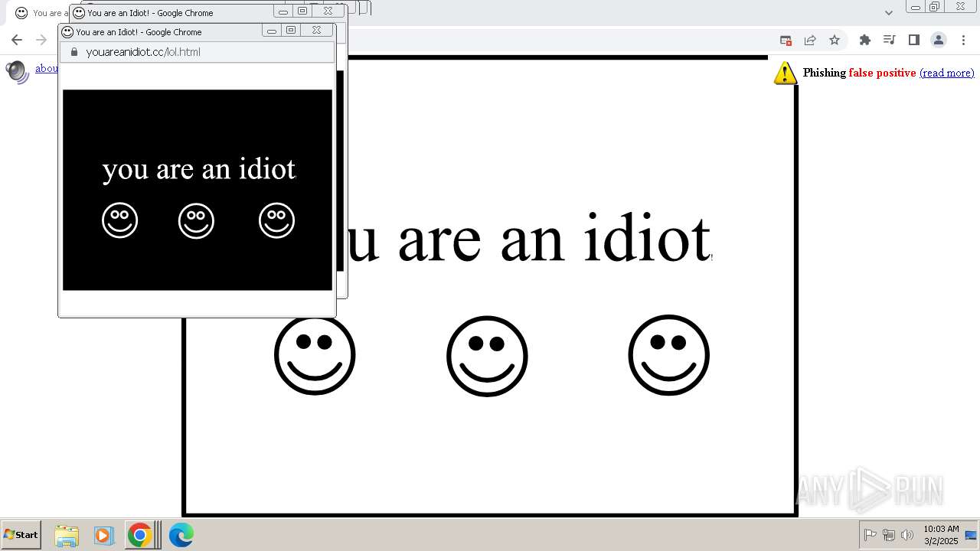Minimize the second popup window behind
This screenshot has width=980, height=551.
point(283,11)
